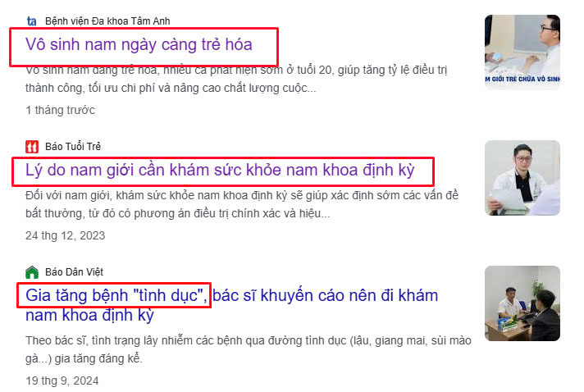The height and width of the screenshot is (392, 584).
Task: Click the source name Bệnh viện Đa khoa Tâm Anh
Action: coord(107,21)
